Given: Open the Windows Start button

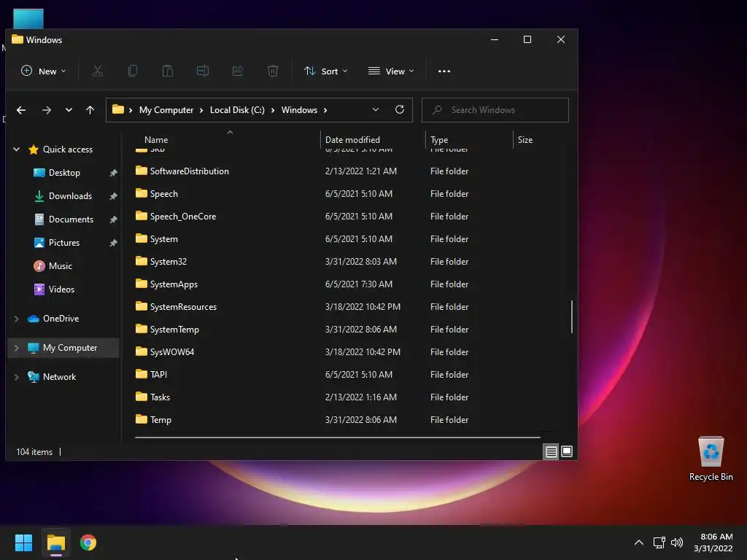Looking at the screenshot, I should (x=23, y=542).
